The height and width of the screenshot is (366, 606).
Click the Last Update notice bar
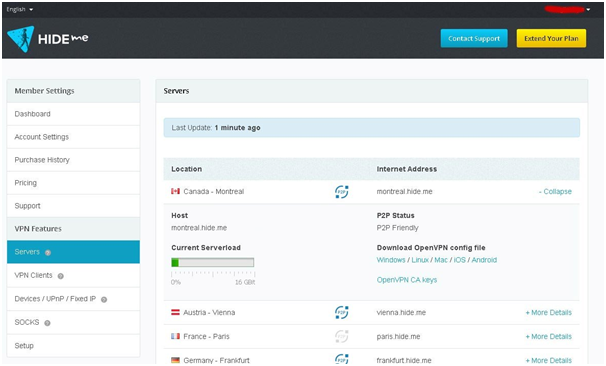coord(371,128)
